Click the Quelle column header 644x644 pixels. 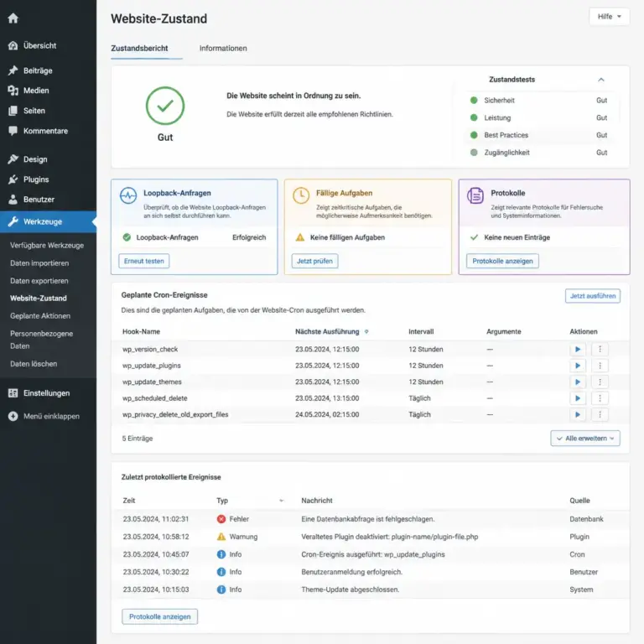click(x=579, y=501)
